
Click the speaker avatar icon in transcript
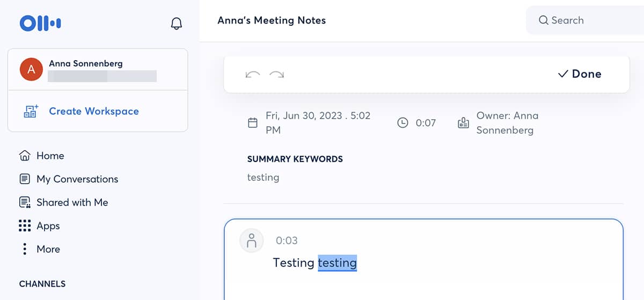251,240
